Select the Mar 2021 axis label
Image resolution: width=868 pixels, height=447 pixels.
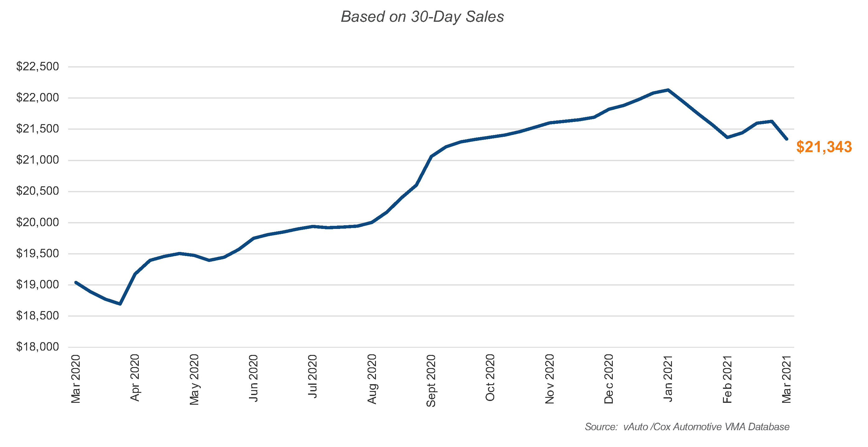point(786,379)
